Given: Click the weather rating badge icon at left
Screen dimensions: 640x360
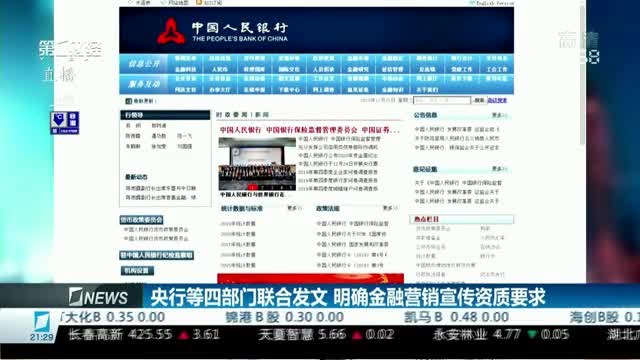Looking at the screenshot, I should click(65, 122).
